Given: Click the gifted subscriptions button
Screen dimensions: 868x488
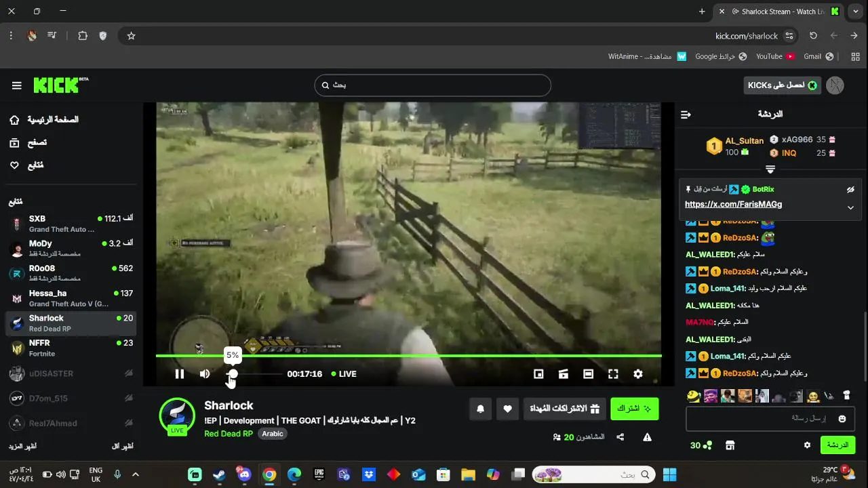Looking at the screenshot, I should pos(564,409).
